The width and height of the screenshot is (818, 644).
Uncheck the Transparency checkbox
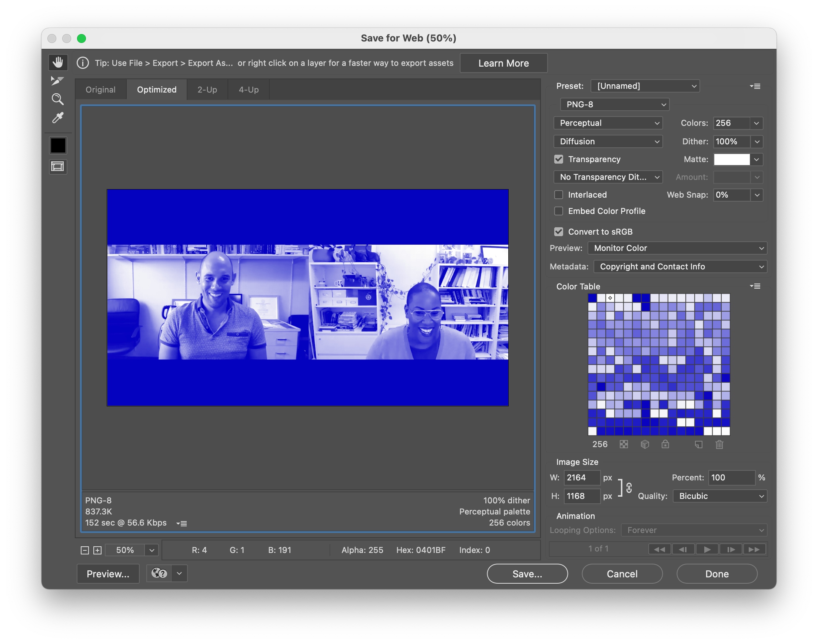click(558, 160)
